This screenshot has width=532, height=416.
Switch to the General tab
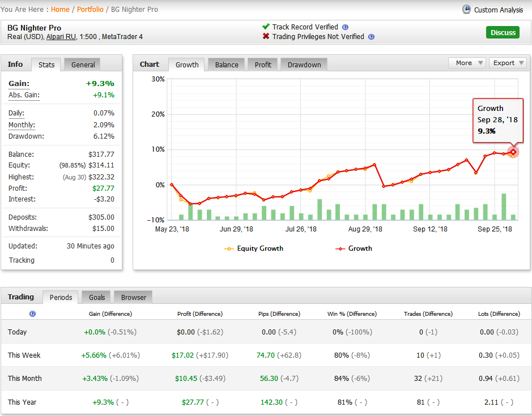tap(83, 65)
